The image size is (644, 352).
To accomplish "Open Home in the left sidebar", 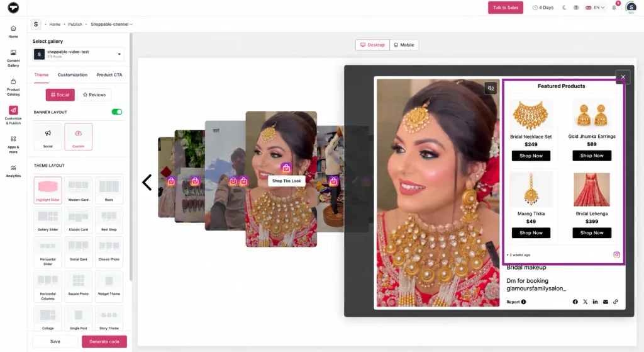I will pyautogui.click(x=13, y=31).
